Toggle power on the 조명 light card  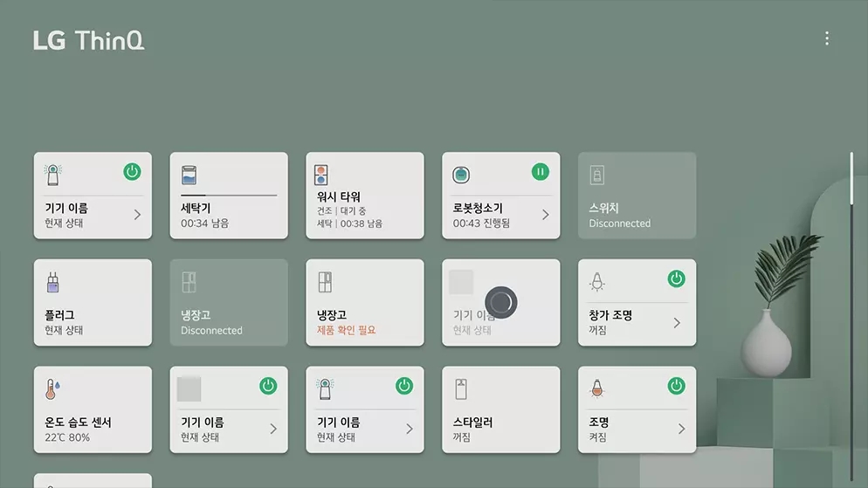click(677, 385)
